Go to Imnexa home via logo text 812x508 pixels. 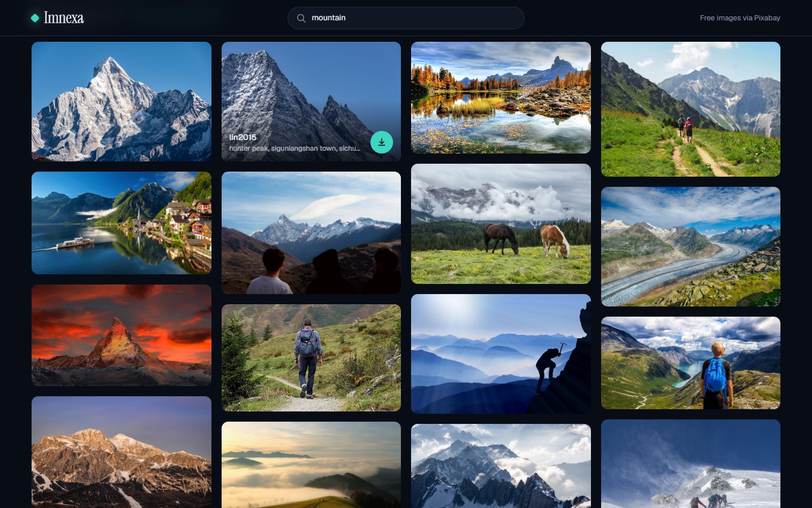click(x=64, y=18)
